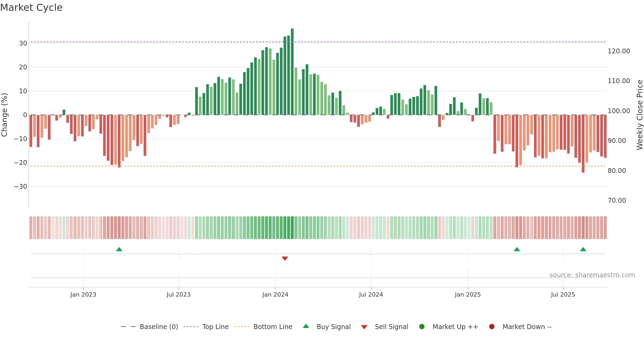Click the −30 tick on Change axis
This screenshot has height=362, width=644.
tap(21, 186)
